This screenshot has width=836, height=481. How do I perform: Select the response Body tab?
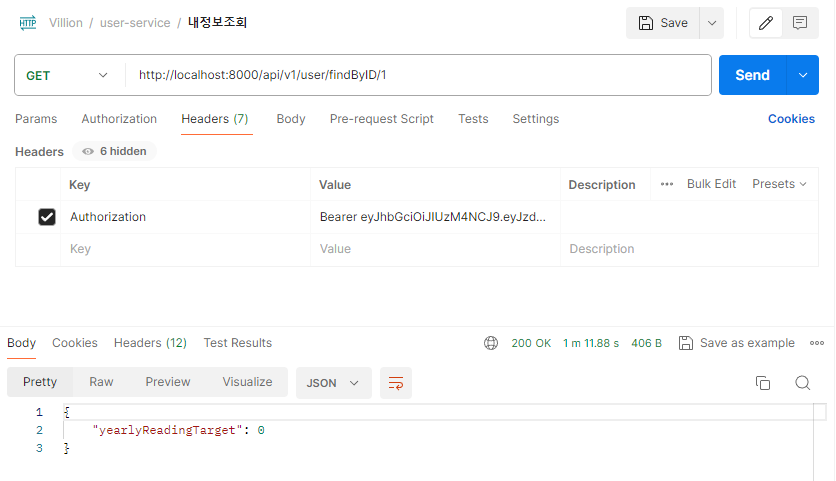click(x=21, y=343)
